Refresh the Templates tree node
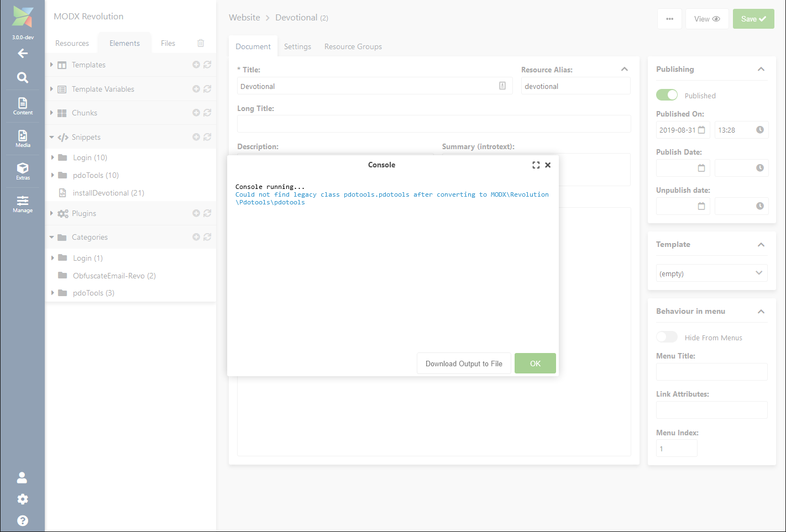Viewport: 786px width, 532px height. coord(207,65)
